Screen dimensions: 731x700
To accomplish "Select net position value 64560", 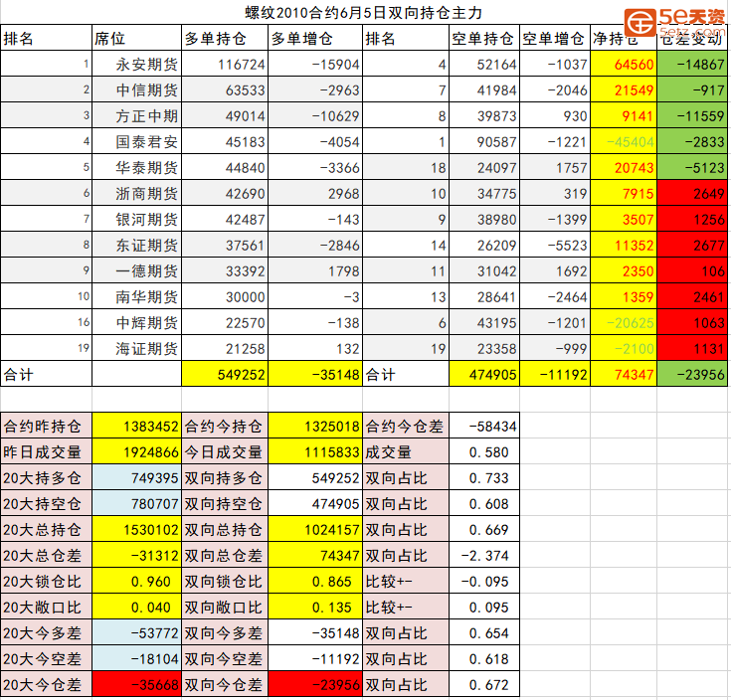I will click(624, 64).
